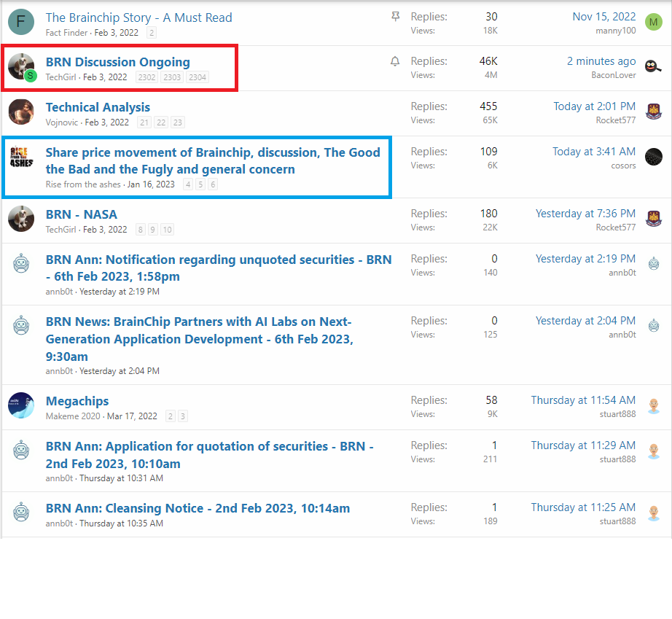Click manny100's green 'M' avatar

click(653, 23)
